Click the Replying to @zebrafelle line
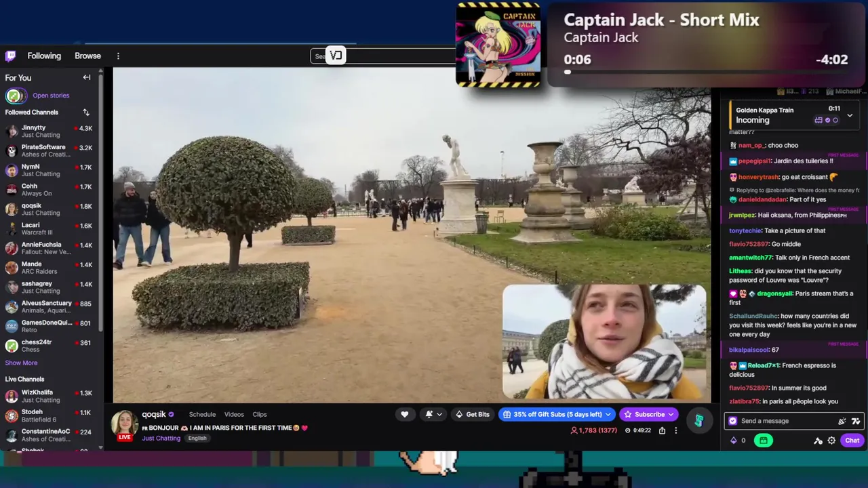The height and width of the screenshot is (488, 868). tap(794, 190)
